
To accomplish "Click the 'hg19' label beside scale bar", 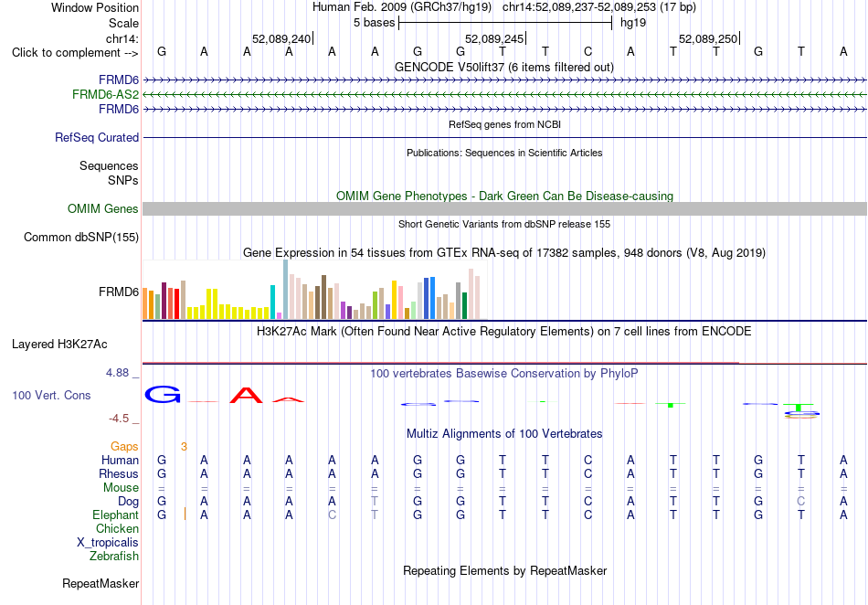I will [x=633, y=23].
